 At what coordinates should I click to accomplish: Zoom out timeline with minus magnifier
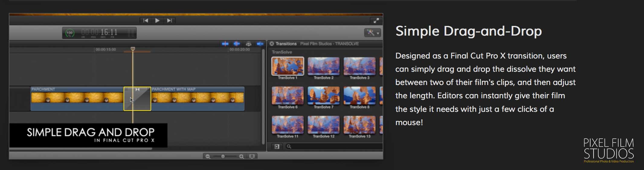coord(208,156)
